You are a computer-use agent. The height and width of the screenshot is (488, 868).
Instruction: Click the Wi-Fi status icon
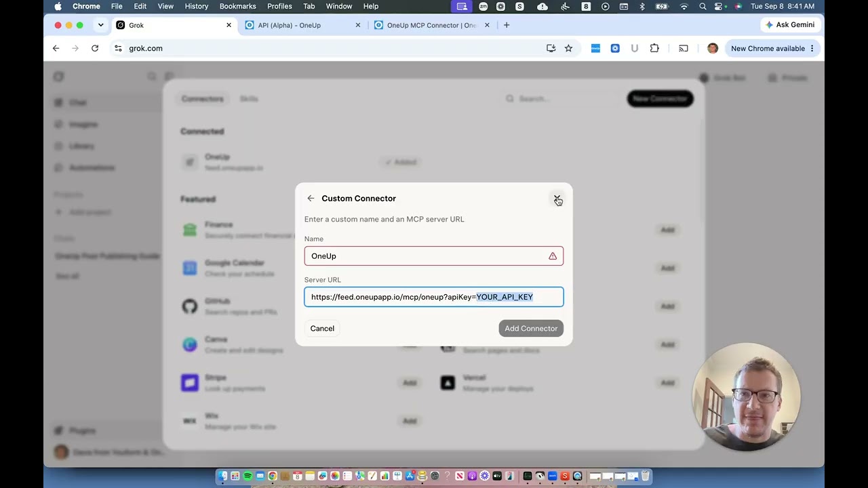click(684, 6)
